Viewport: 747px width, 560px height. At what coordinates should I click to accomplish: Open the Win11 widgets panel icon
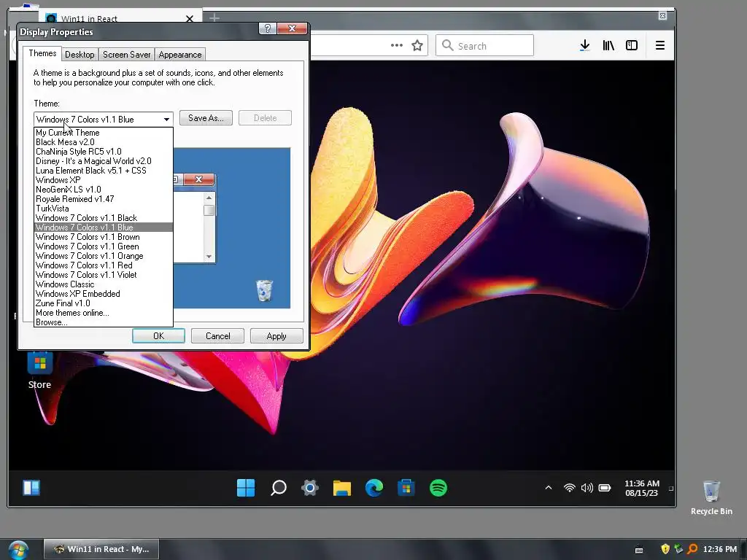click(x=31, y=488)
